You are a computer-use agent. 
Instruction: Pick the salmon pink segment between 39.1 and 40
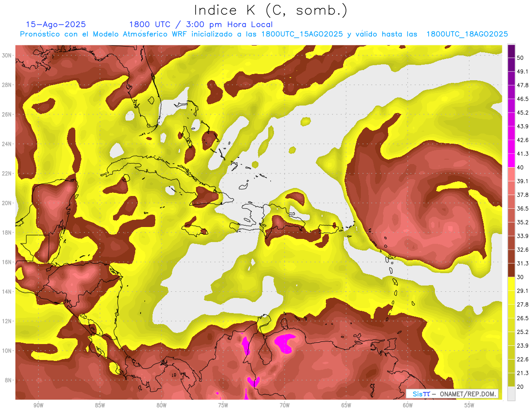(511, 174)
